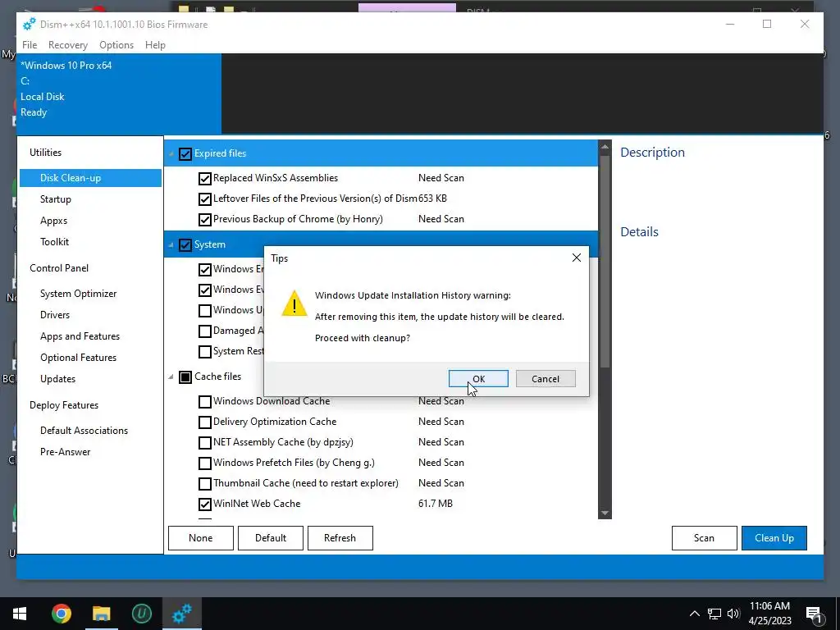The image size is (840, 630).
Task: Check Windows Download Cache
Action: [x=204, y=402]
